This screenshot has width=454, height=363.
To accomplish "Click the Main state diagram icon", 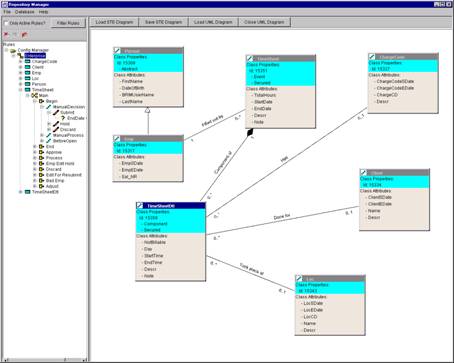I will coord(34,95).
